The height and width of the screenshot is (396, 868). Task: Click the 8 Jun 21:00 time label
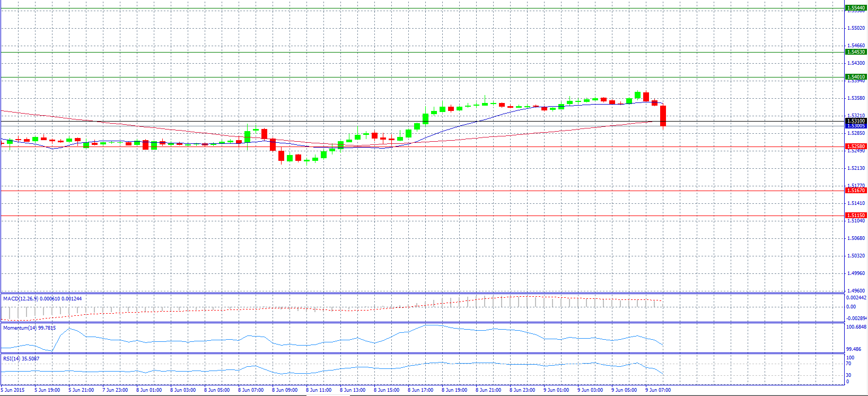tap(488, 390)
